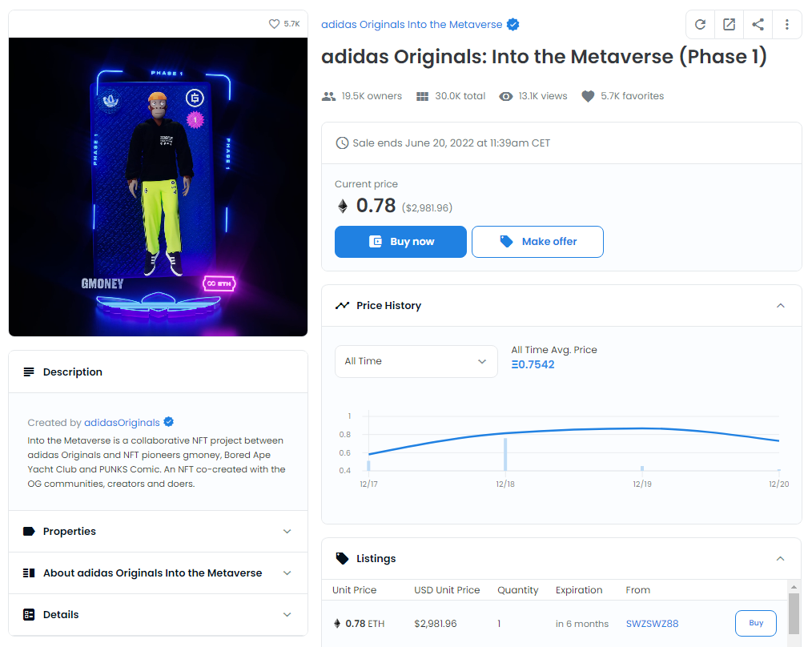Expand About adidas Originals Into the Metaverse

point(158,573)
